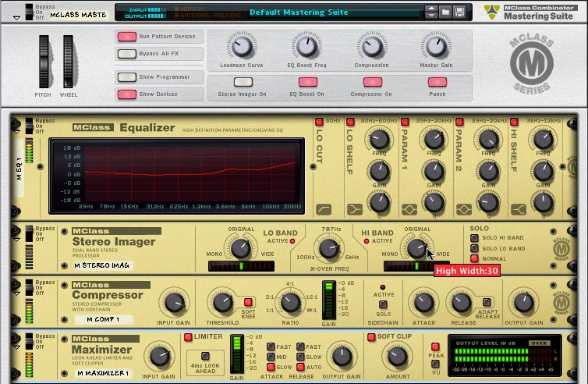Click the Soft Clip Amount knob
Screen dimensions: 588x384
point(397,357)
